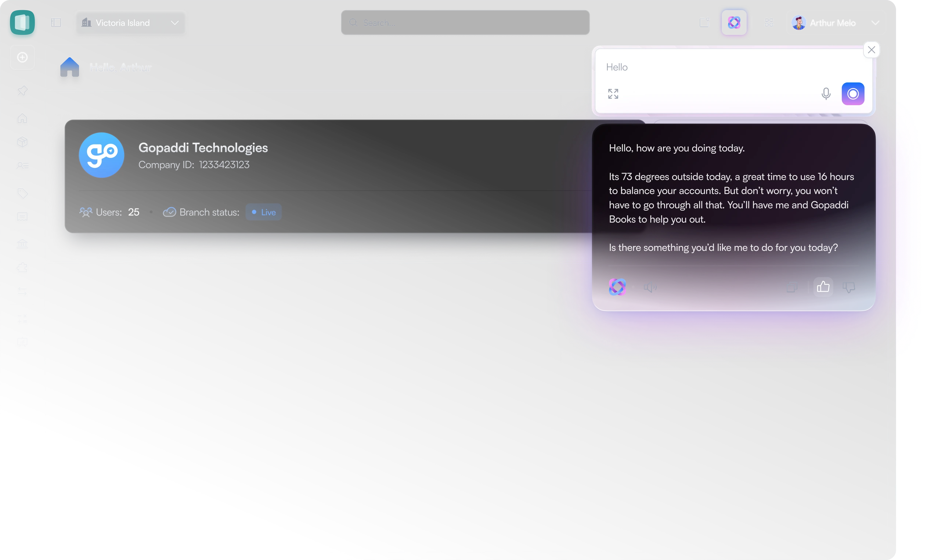The image size is (927, 560).
Task: Open the contacts list sidebar icon
Action: [22, 166]
